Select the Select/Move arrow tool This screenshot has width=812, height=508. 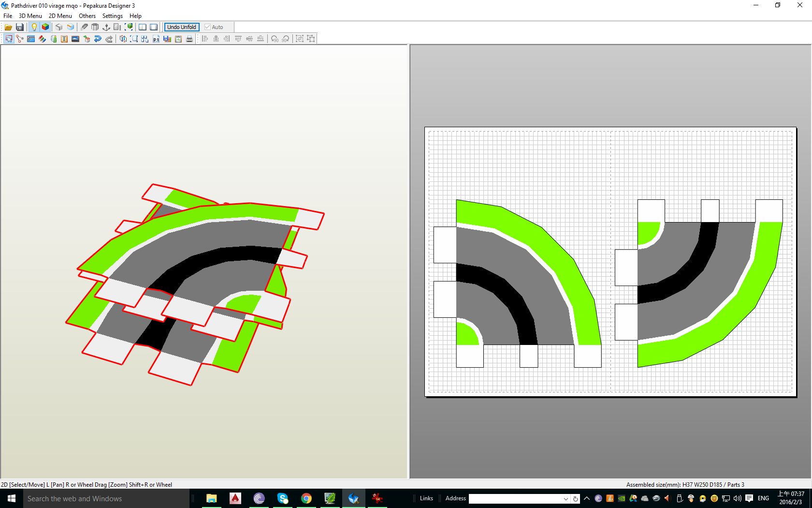pos(9,39)
